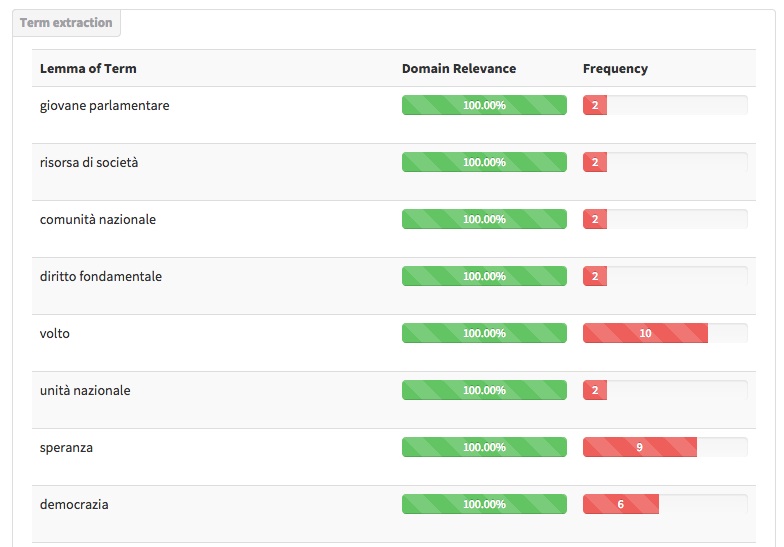Click the Frequency column header
784x547 pixels.
616,68
